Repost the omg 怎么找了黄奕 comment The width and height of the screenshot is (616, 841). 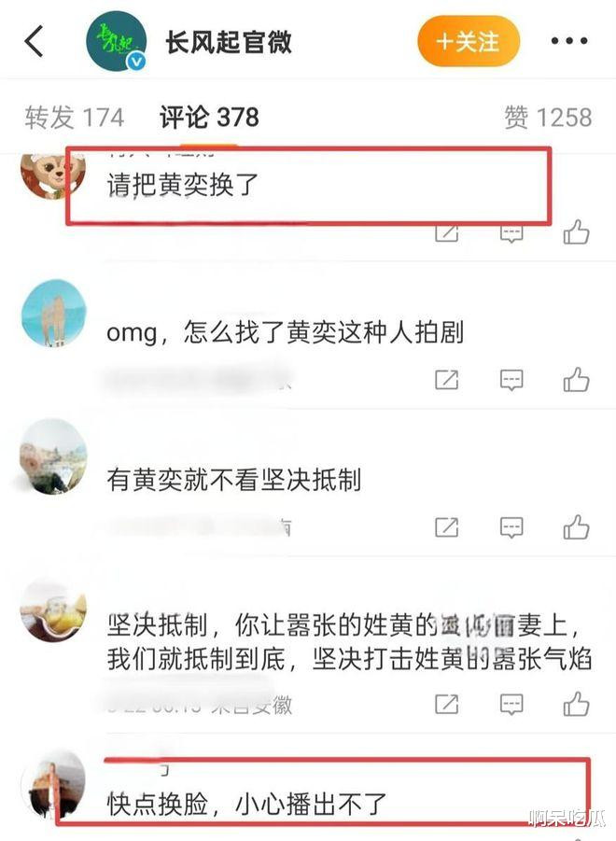coord(446,380)
